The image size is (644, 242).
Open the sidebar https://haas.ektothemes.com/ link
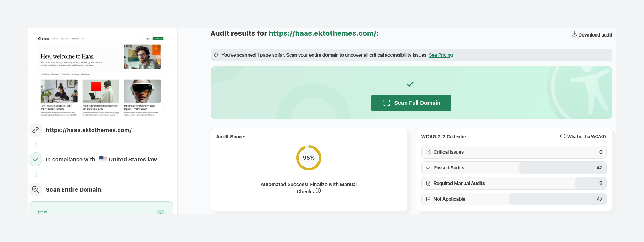point(89,130)
